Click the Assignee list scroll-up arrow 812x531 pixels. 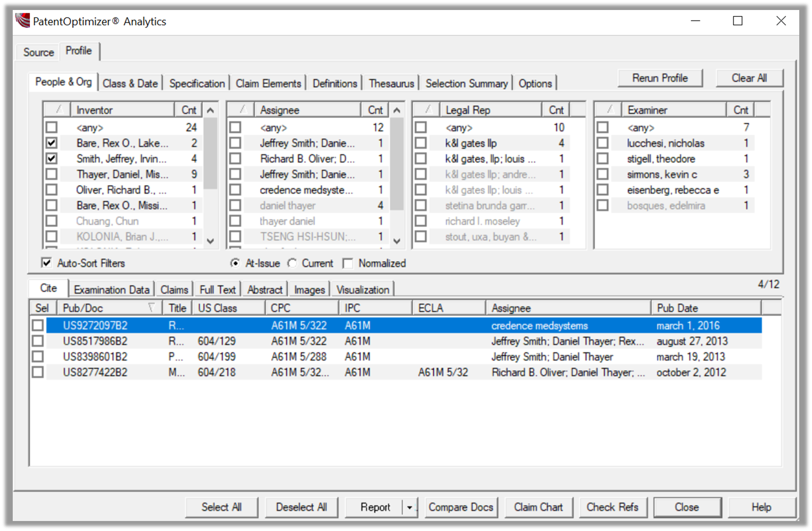(397, 110)
